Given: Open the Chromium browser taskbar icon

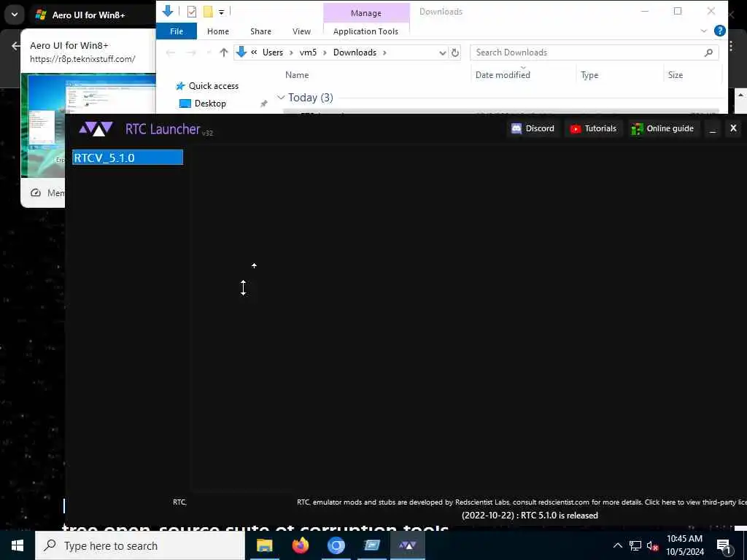Looking at the screenshot, I should pyautogui.click(x=336, y=545).
